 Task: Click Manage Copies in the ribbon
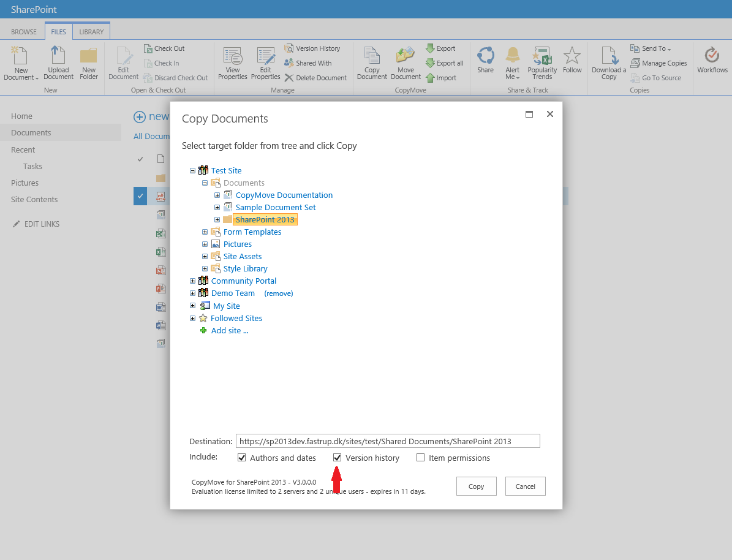(x=658, y=63)
